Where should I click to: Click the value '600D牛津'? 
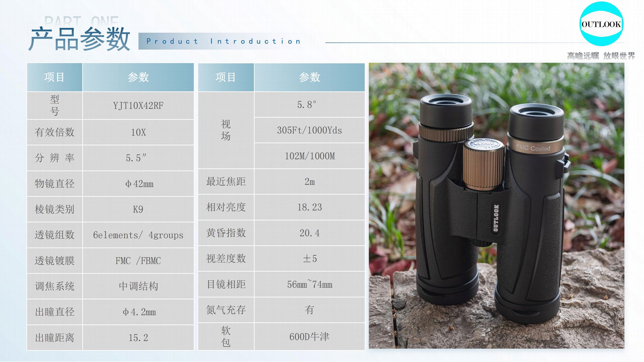tap(310, 336)
